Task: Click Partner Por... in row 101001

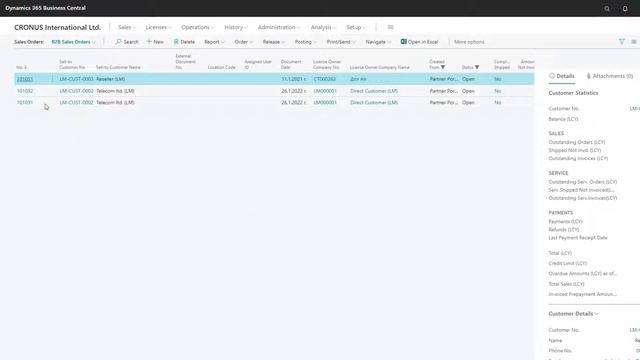Action: 444,79
